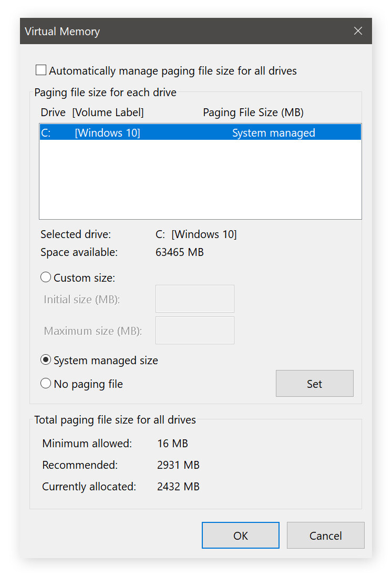392x576 pixels.
Task: Click the Virtual Memory title bar
Action: click(158, 31)
